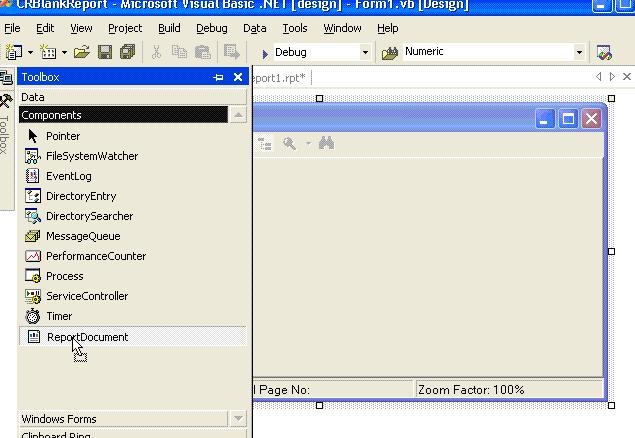This screenshot has width=635, height=438.
Task: Open the Tools menu
Action: (294, 28)
